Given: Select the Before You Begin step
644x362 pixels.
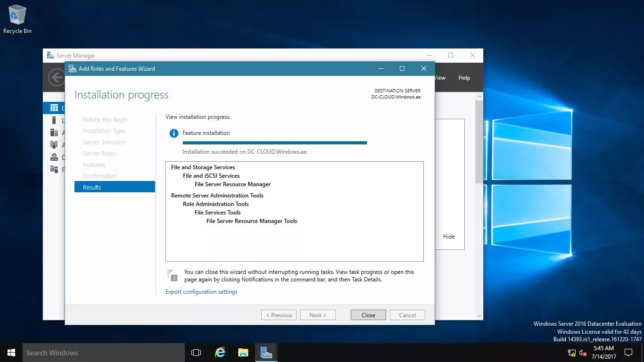Looking at the screenshot, I should [105, 119].
